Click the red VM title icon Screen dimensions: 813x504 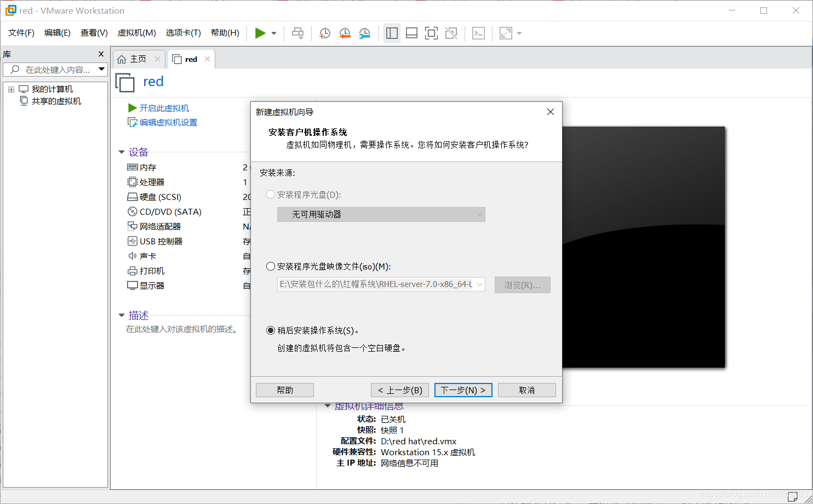[125, 83]
